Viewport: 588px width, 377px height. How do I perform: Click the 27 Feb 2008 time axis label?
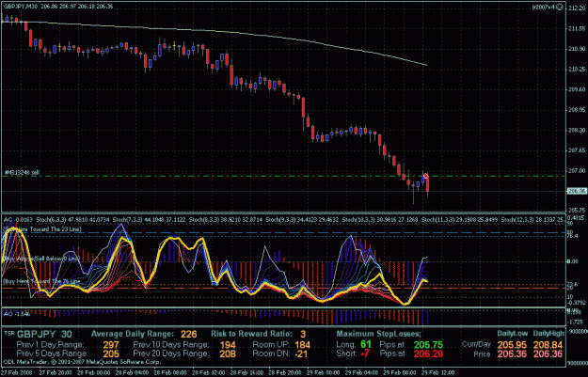click(17, 373)
